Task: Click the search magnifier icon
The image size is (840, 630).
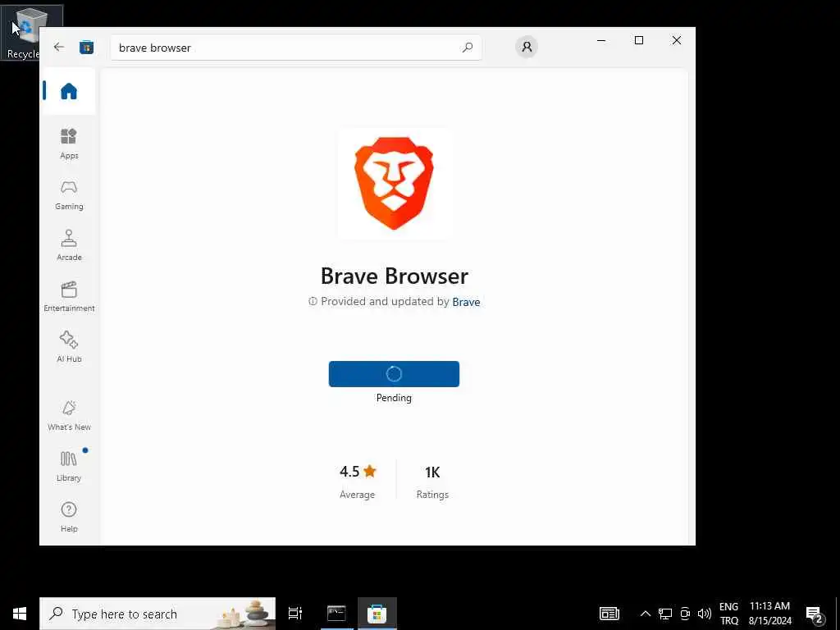Action: [x=467, y=48]
